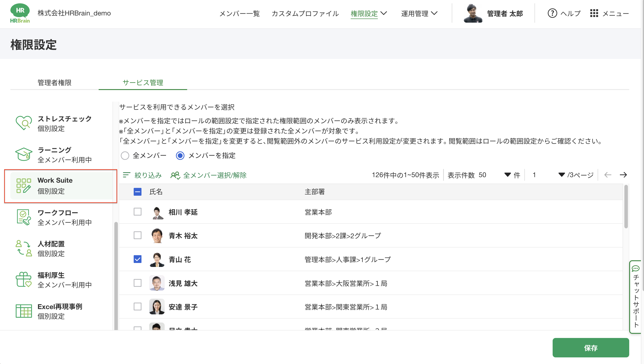Open the メニュー grid icon
644x364 pixels.
tap(594, 13)
